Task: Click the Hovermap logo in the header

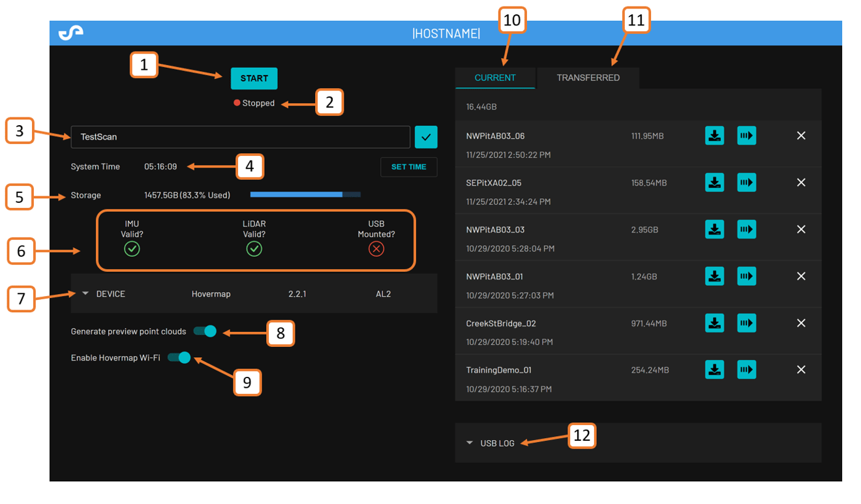Action: pyautogui.click(x=72, y=33)
